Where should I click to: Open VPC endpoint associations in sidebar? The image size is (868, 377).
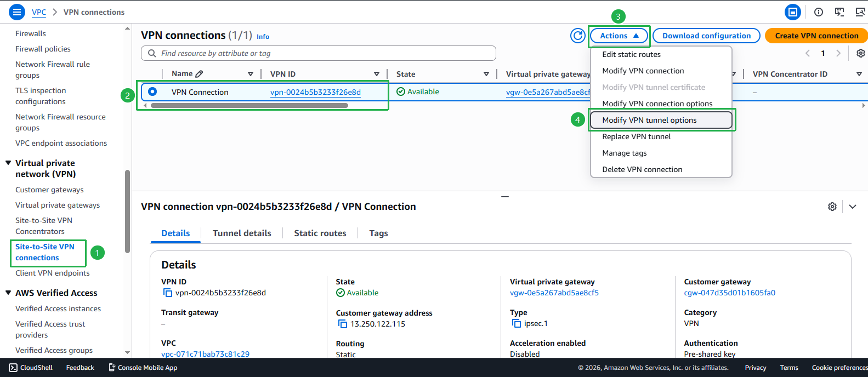[x=61, y=143]
